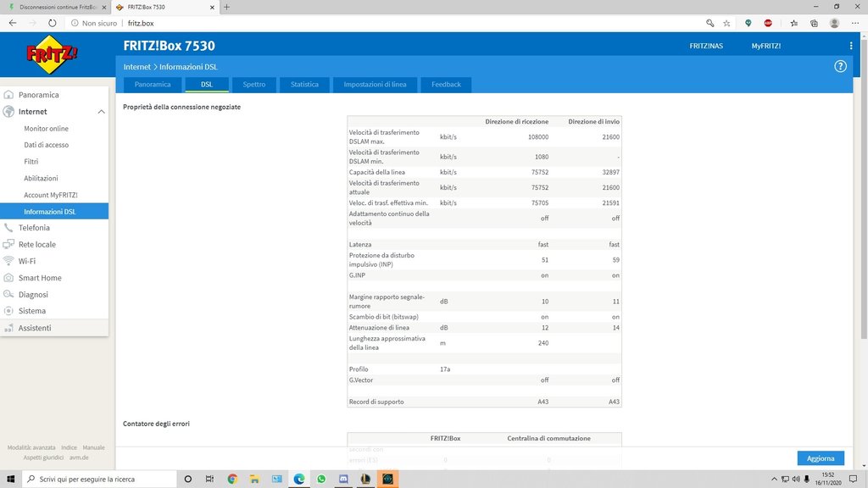Click the taskbar clock and date
This screenshot has height=488, width=868.
[827, 480]
